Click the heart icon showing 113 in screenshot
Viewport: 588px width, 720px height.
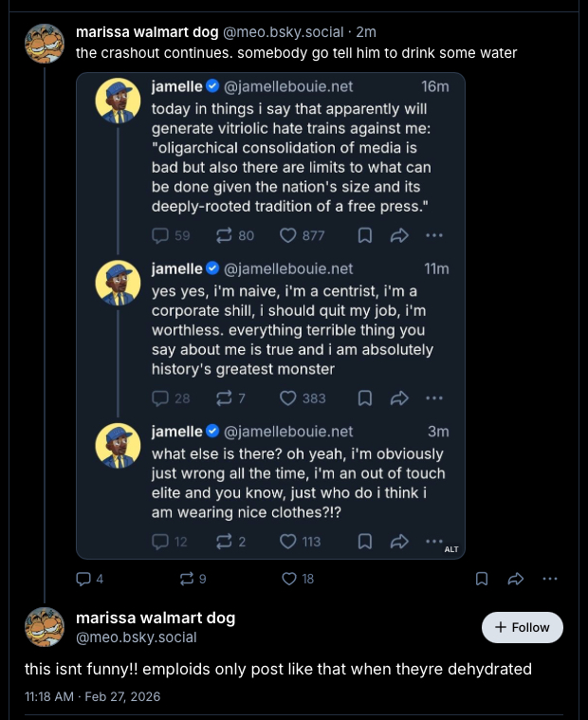tap(289, 542)
